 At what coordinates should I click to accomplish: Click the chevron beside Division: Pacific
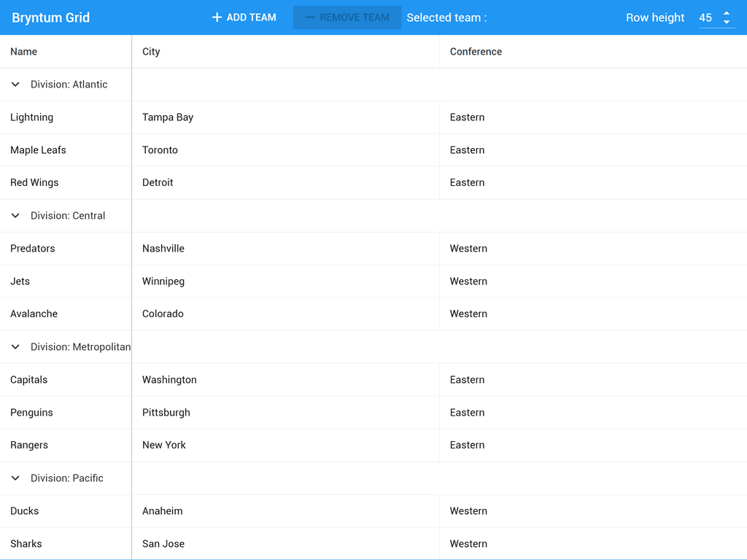pos(15,478)
